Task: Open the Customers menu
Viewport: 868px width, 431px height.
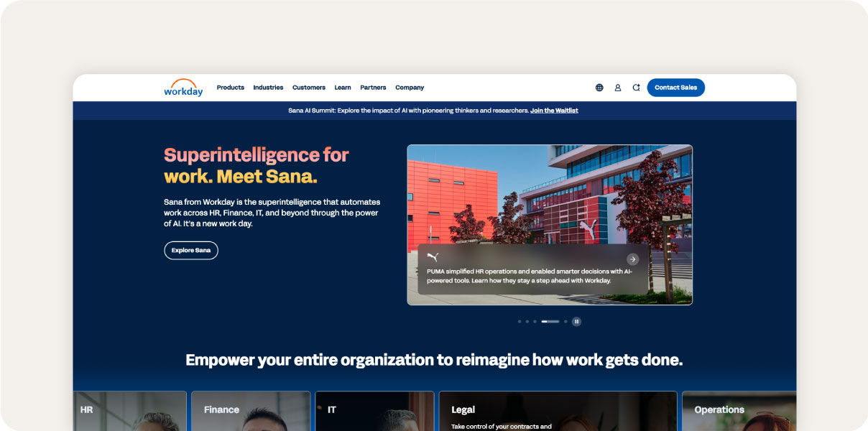Action: (309, 88)
